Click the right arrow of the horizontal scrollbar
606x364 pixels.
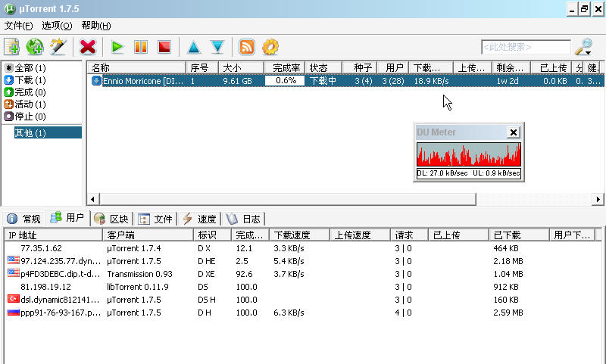click(598, 199)
